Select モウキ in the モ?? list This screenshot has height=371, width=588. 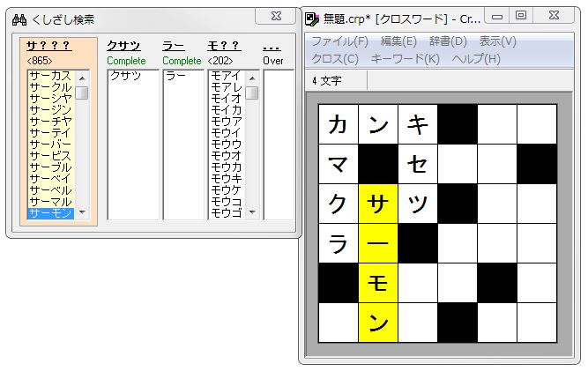227,178
